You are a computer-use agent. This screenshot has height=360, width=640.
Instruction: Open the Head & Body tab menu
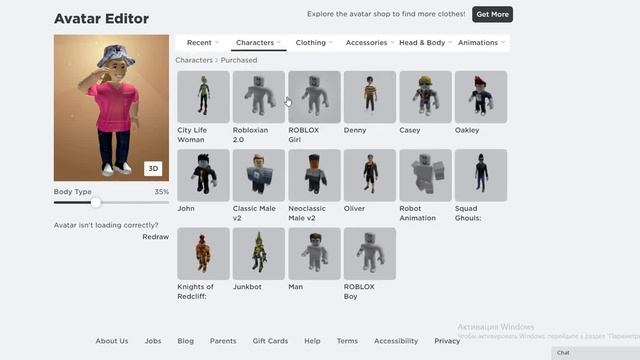tap(425, 42)
